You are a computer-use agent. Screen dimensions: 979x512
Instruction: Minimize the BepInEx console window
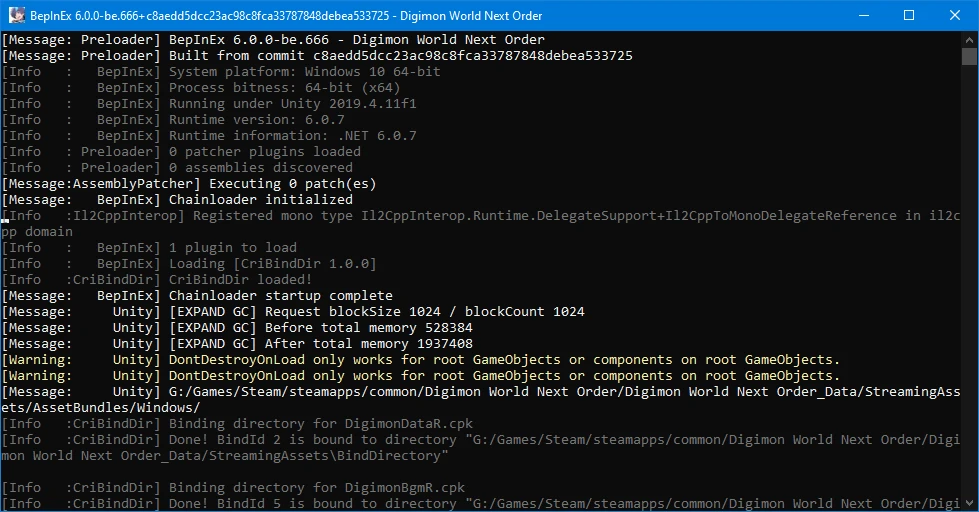(x=864, y=15)
